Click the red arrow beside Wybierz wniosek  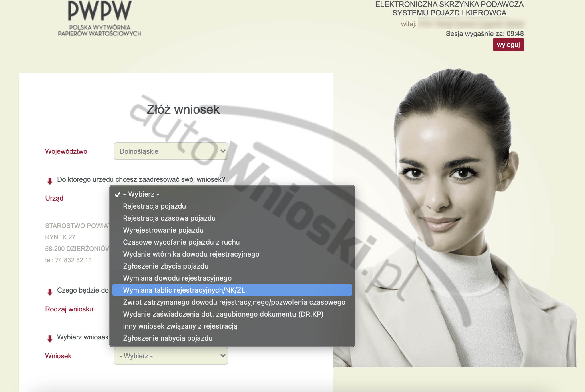point(50,339)
